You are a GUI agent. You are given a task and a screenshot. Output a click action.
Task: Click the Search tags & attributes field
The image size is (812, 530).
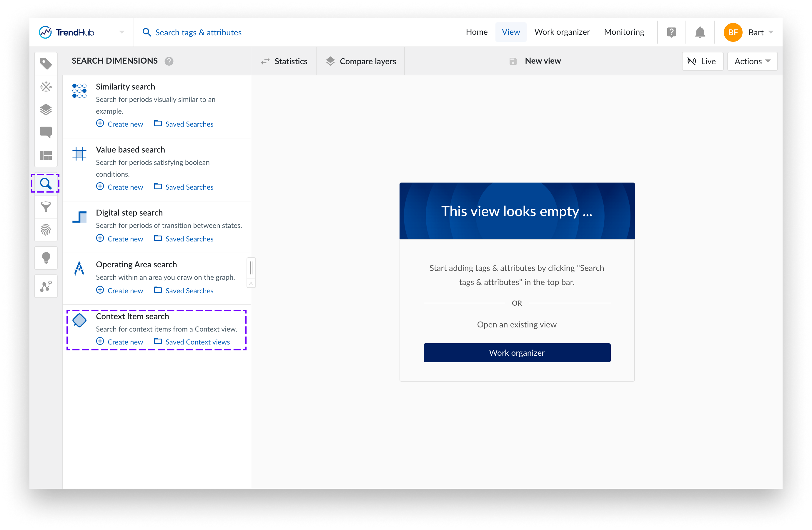(x=198, y=32)
